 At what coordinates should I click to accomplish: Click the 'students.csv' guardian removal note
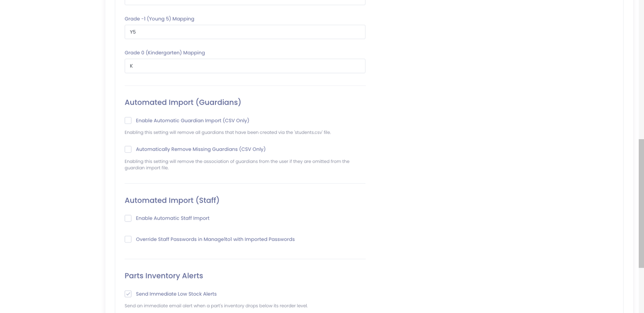[227, 132]
